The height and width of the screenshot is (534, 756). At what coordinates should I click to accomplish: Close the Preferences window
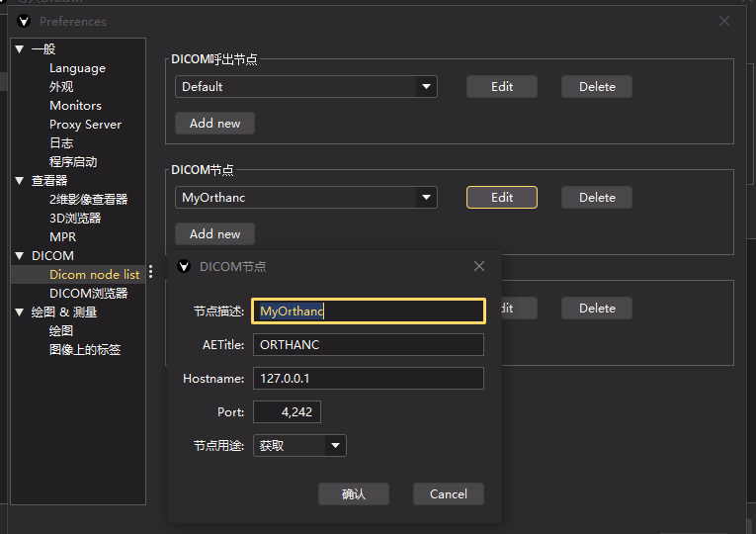[x=723, y=21]
